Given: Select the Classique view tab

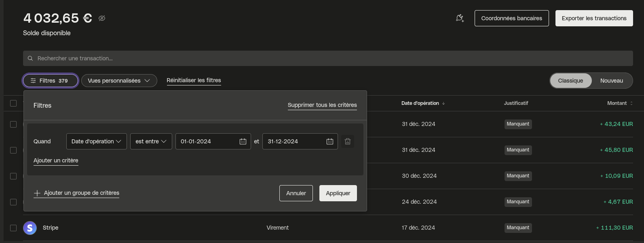Looking at the screenshot, I should [x=570, y=81].
